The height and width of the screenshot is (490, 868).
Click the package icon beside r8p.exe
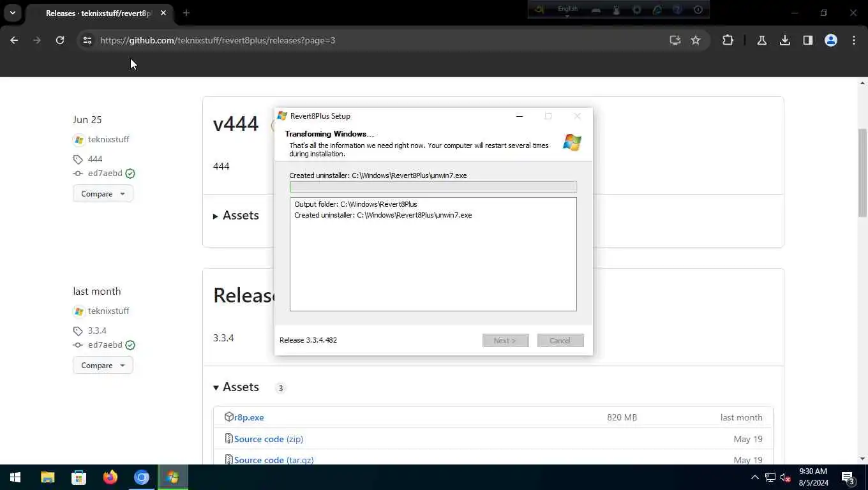(x=229, y=417)
